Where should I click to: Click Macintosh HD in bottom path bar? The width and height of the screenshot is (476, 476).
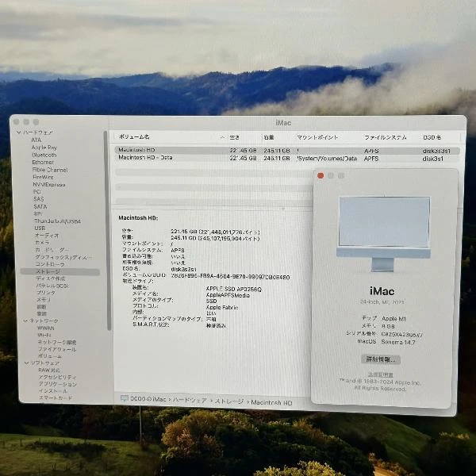[x=271, y=403]
